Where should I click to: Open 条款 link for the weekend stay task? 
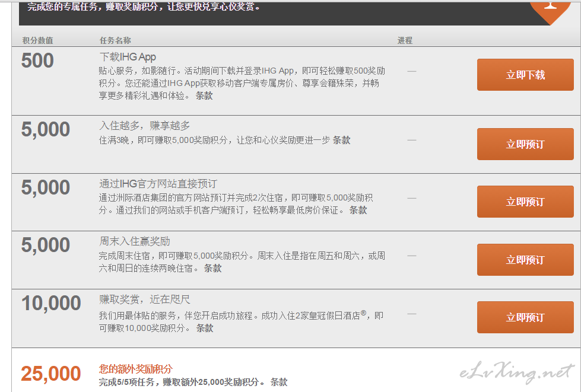click(x=212, y=269)
